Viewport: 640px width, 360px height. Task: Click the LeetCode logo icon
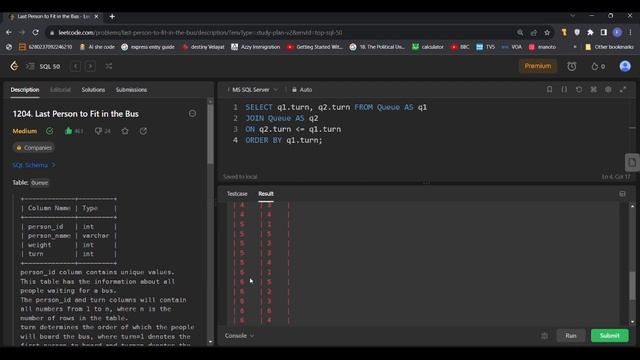point(14,66)
